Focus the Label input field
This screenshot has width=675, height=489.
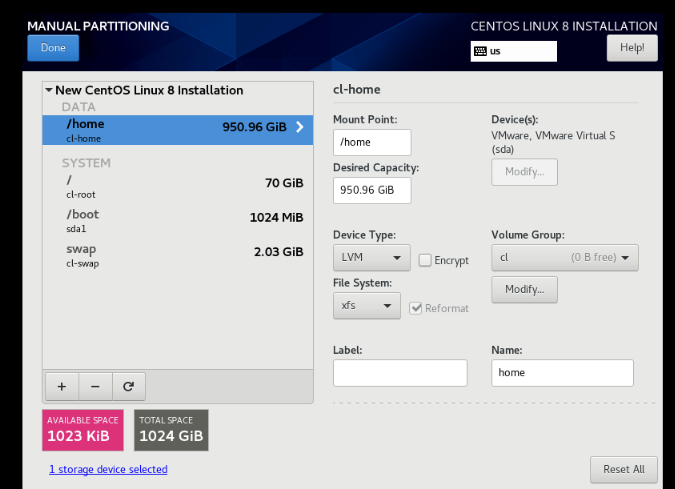coord(400,373)
